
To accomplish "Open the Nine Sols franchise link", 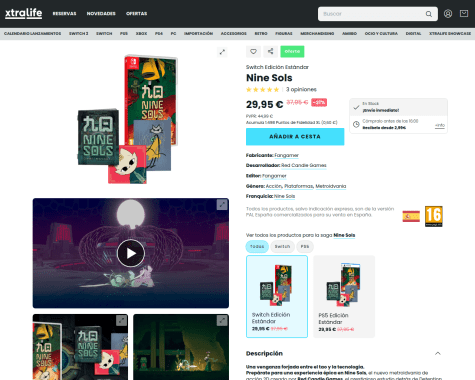I will [284, 196].
